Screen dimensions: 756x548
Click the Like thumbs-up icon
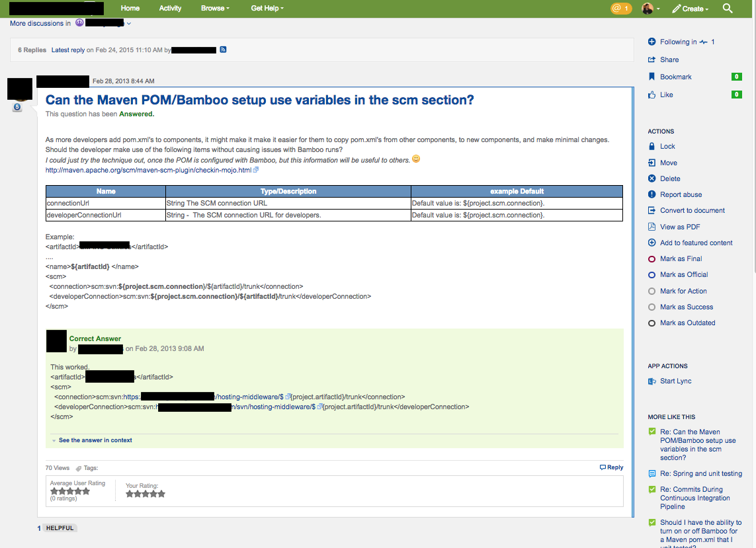point(652,95)
